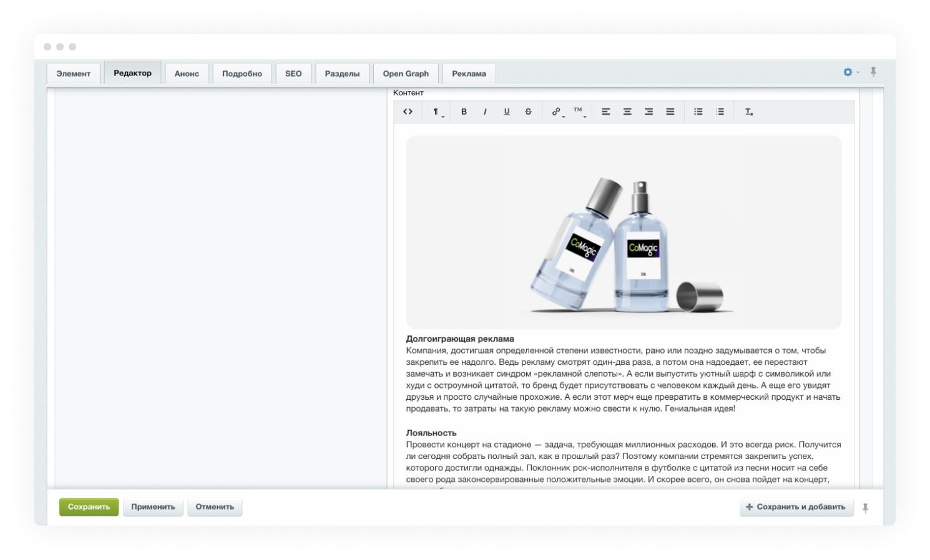Select the Реклама tab
This screenshot has width=930, height=560.
coord(469,74)
